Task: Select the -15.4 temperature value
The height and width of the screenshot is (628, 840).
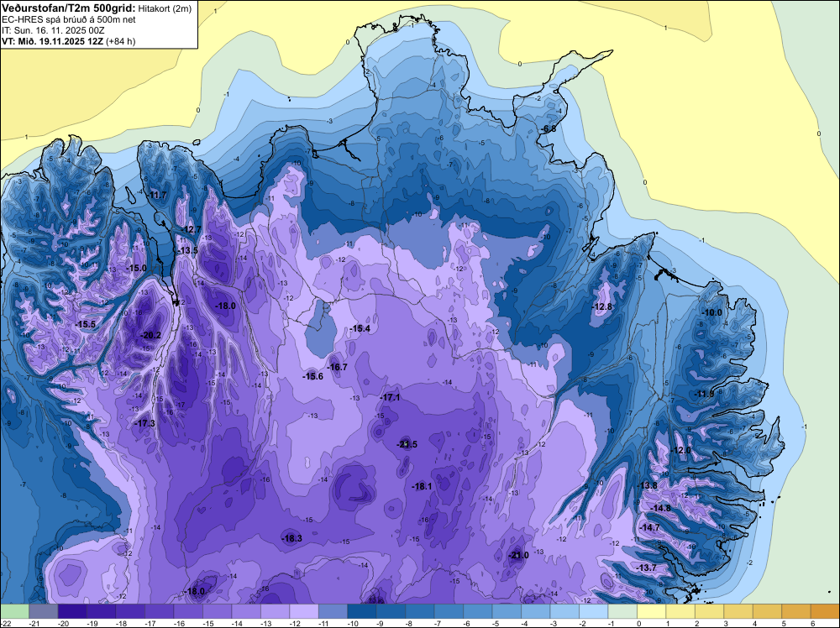Action: [x=360, y=329]
